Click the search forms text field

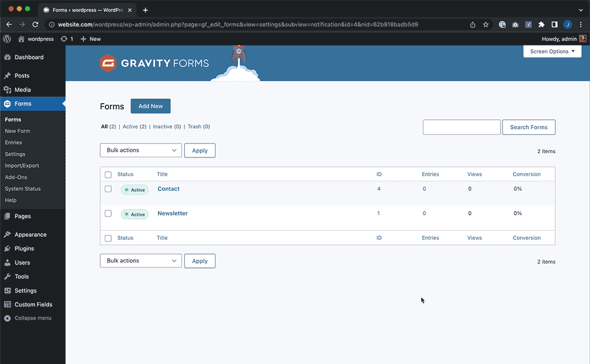click(x=462, y=127)
